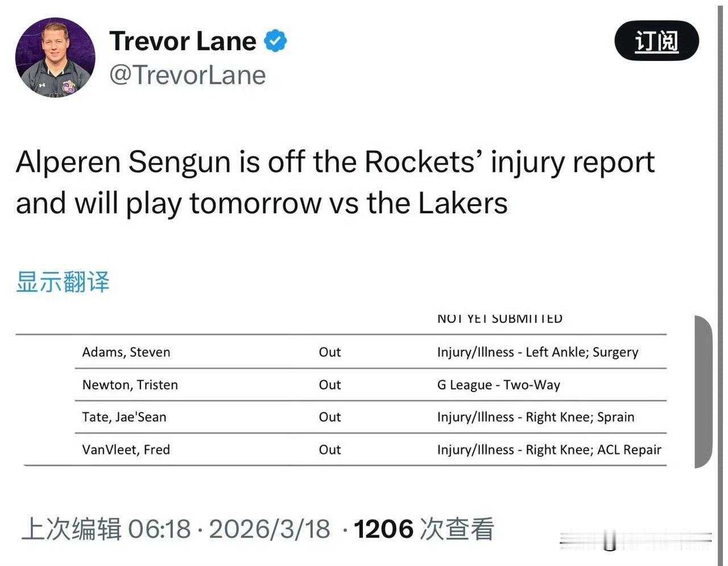Select the tweet text about Alperen Sengun
Viewport: 728px width, 566px height.
point(334,182)
